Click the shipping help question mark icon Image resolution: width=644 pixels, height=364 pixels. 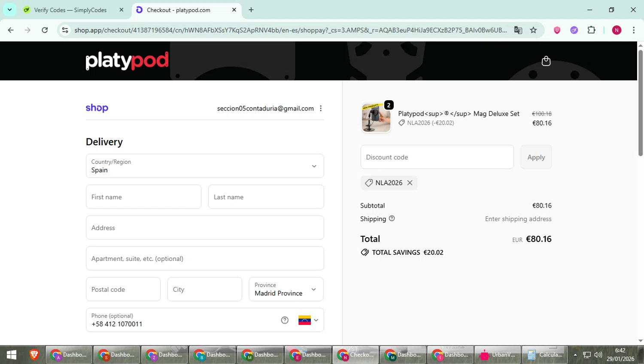tap(392, 218)
